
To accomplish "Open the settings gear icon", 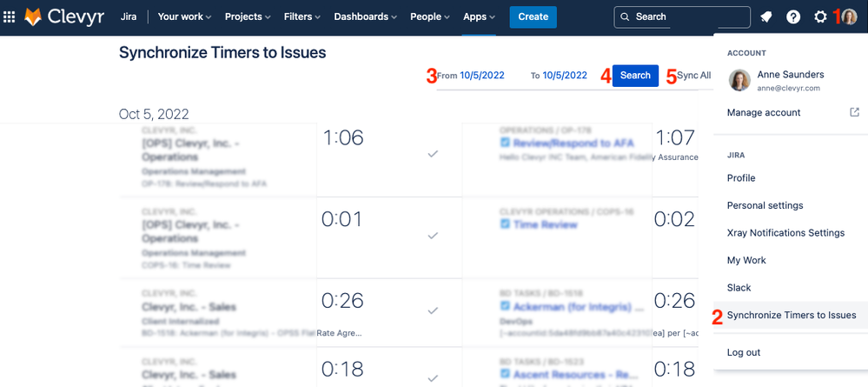I will [820, 17].
